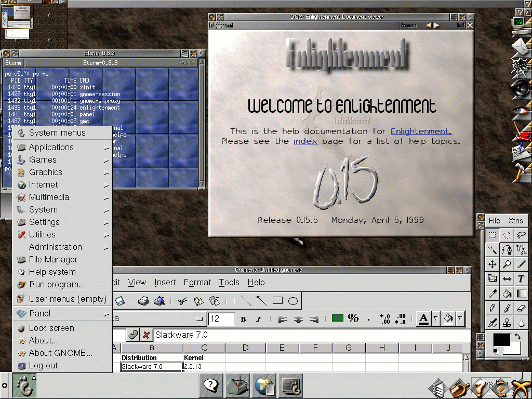Pick the pencil tool in GIMP

coord(493,308)
